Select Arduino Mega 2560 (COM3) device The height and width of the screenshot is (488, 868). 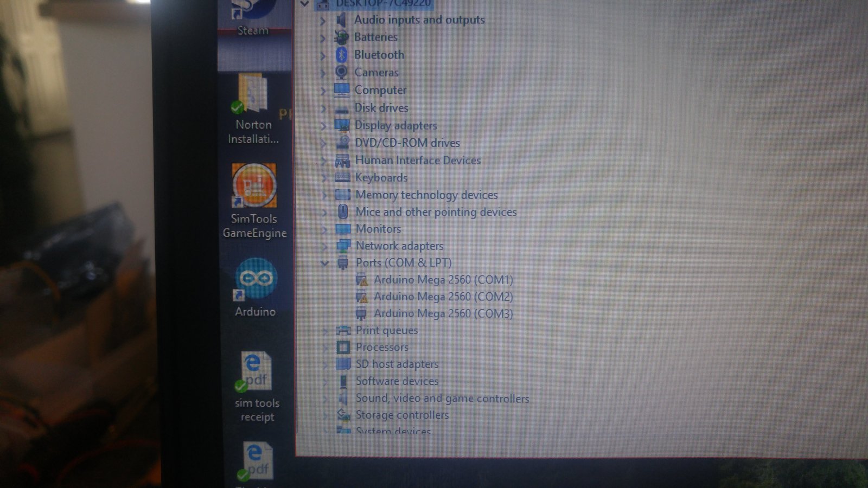click(x=443, y=313)
